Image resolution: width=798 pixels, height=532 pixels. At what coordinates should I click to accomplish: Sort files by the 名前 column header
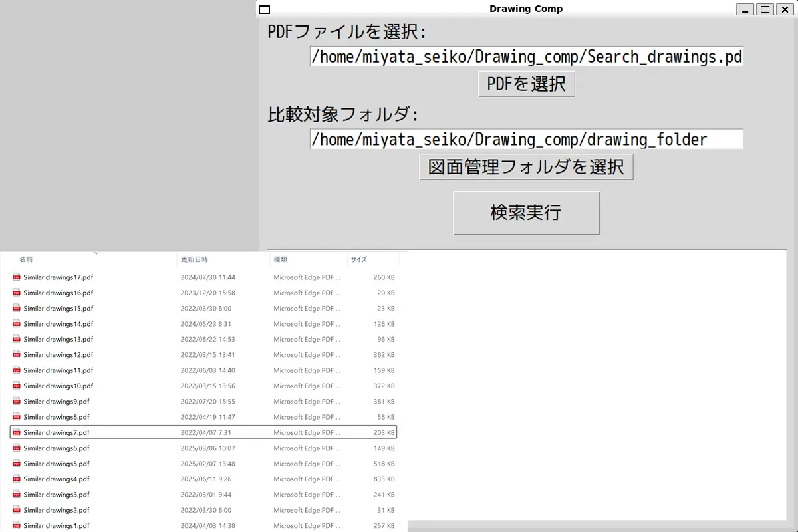point(26,259)
